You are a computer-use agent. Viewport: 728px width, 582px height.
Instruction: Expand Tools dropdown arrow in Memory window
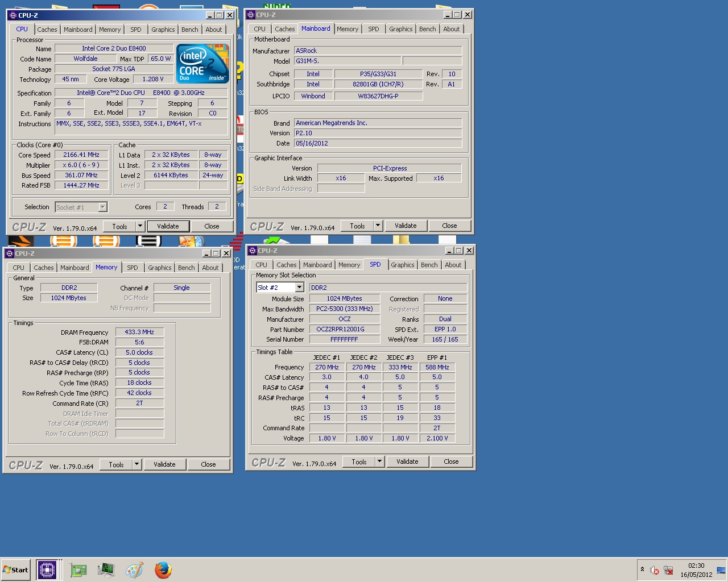tap(136, 464)
